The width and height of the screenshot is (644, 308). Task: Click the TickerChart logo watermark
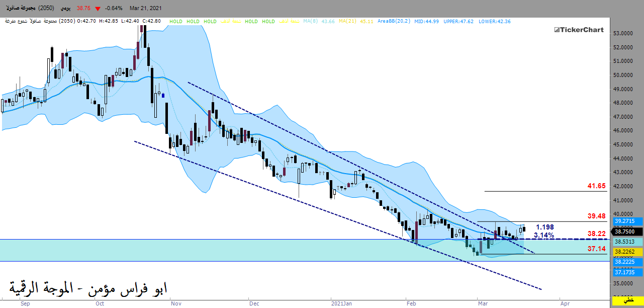click(579, 30)
